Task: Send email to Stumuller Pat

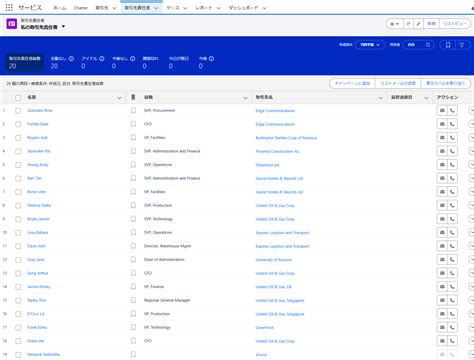Action: pos(442,151)
